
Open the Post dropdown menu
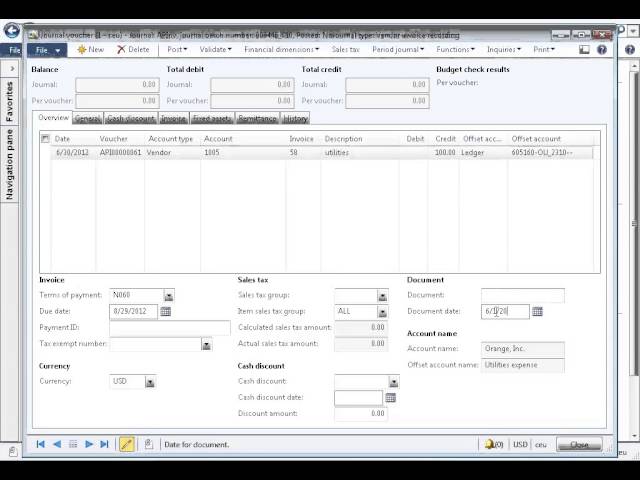pos(177,49)
